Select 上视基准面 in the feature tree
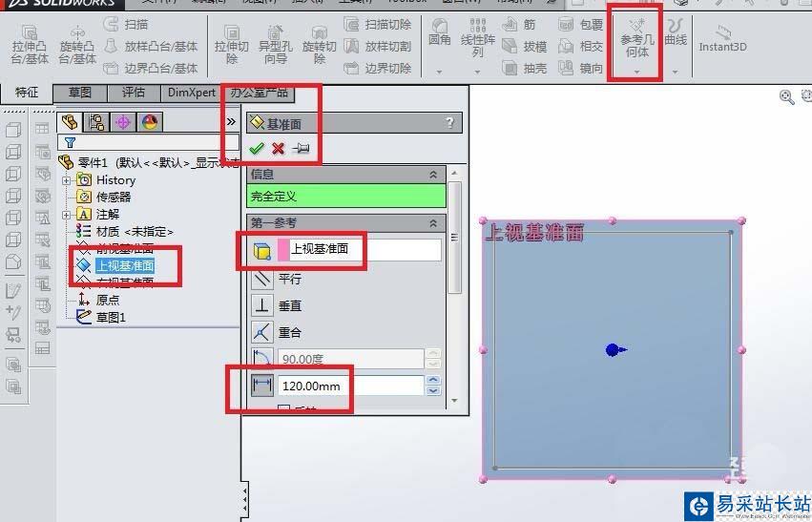Viewport: 812px width, 522px height. pos(115,265)
